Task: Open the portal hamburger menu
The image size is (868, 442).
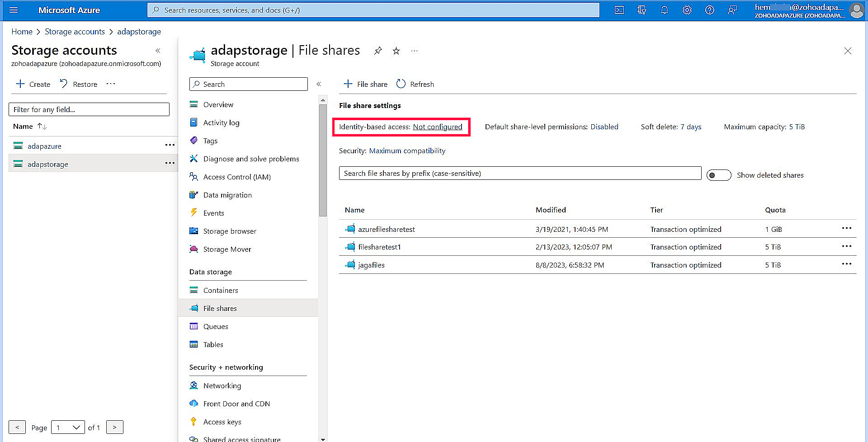Action: (14, 10)
